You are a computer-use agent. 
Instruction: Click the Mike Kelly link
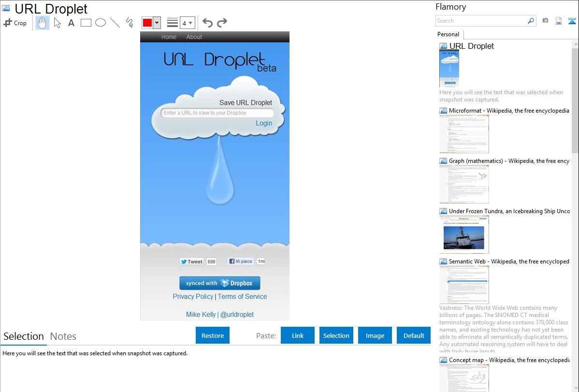pos(201,314)
